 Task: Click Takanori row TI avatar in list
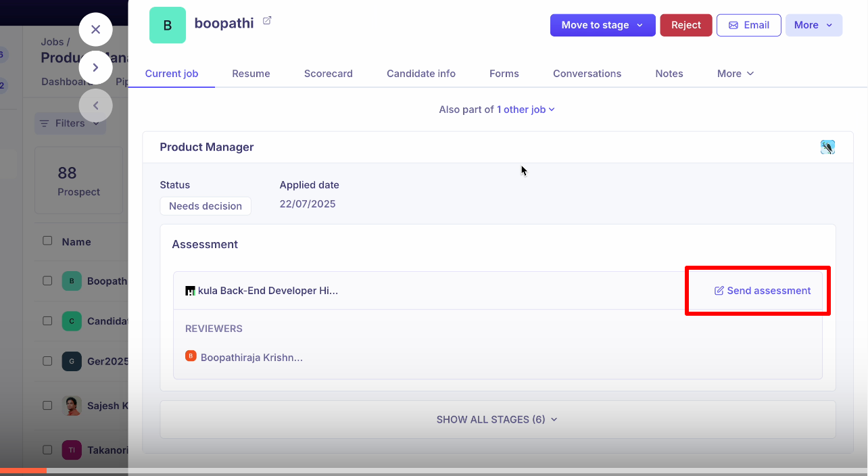click(x=72, y=450)
